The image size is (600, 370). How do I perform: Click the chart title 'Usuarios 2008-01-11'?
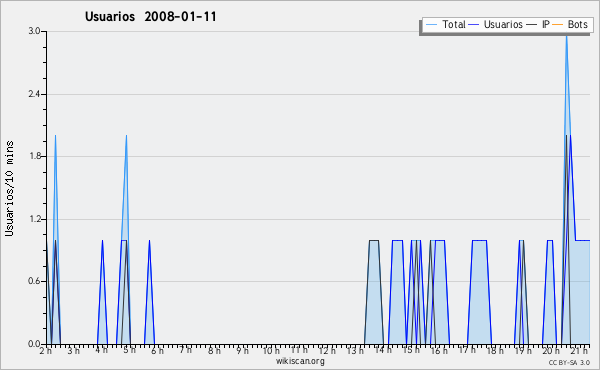click(150, 16)
